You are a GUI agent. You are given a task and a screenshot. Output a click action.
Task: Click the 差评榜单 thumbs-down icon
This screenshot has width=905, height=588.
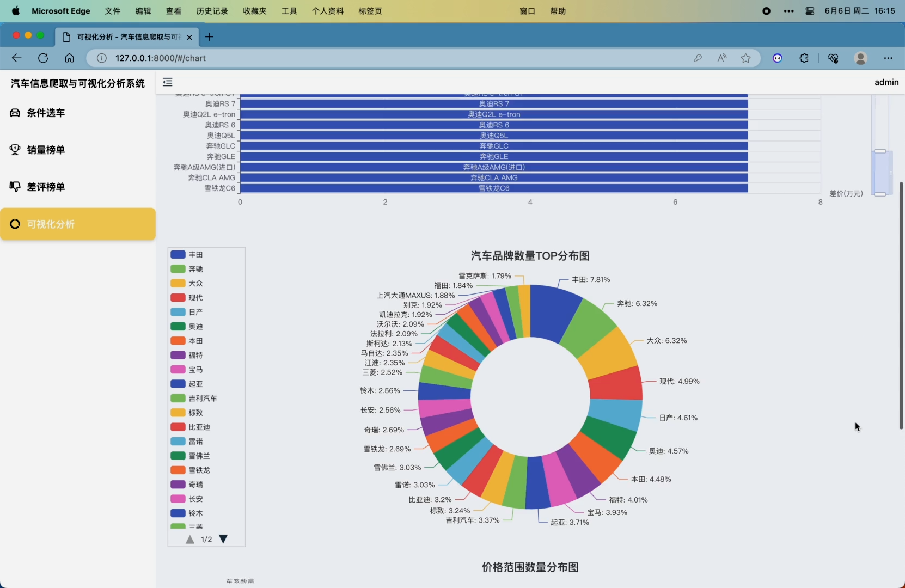coord(15,187)
